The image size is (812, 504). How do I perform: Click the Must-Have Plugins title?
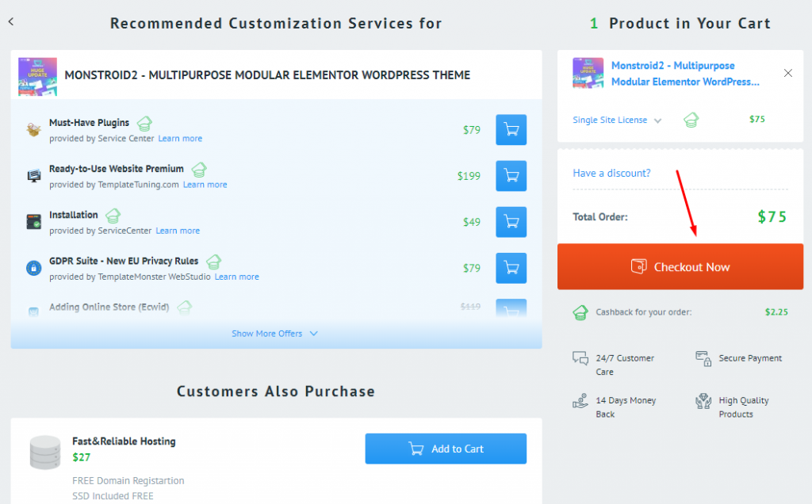pos(89,123)
